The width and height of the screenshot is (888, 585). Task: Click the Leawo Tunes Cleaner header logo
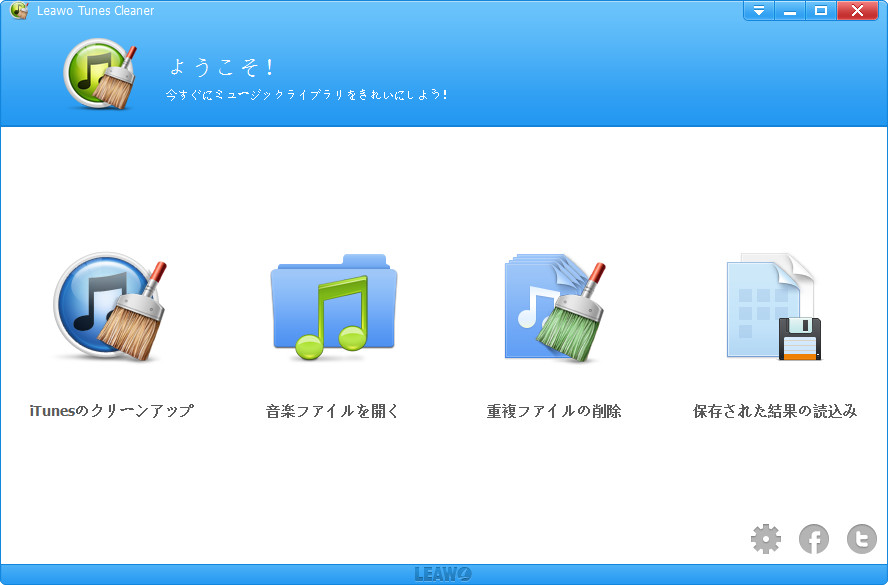coord(100,74)
